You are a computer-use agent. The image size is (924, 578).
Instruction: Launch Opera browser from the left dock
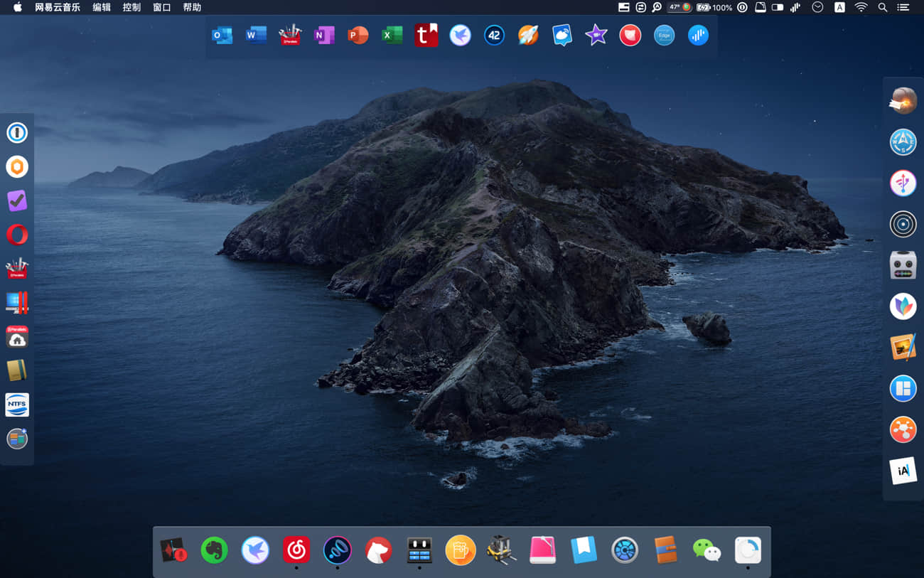[x=17, y=235]
